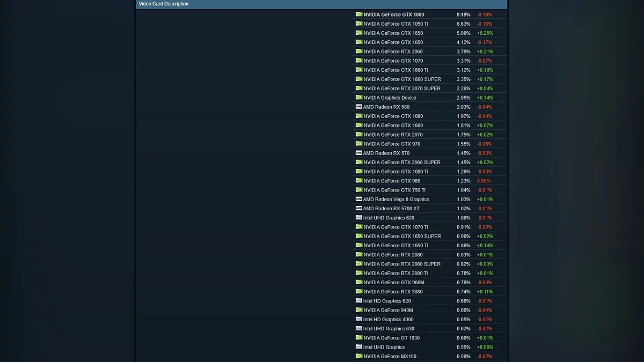This screenshot has height=362, width=644.
Task: Click NVIDIA logo beside GeForce GTX 1080
Action: [359, 116]
